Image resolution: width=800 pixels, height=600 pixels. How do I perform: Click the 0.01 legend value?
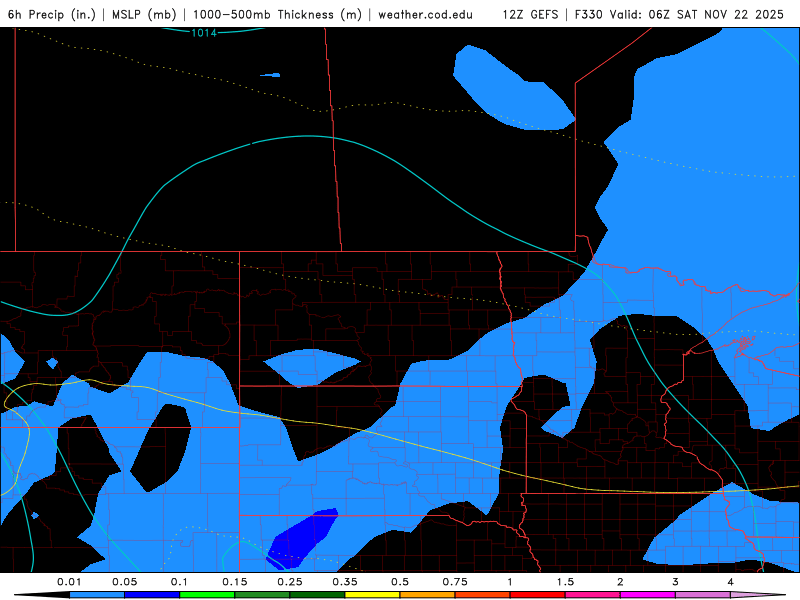tap(69, 582)
